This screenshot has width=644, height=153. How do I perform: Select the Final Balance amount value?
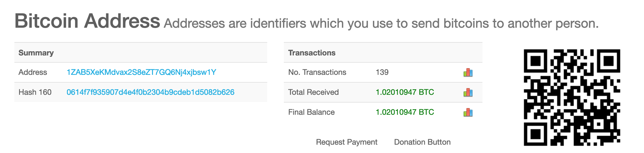coord(405,112)
